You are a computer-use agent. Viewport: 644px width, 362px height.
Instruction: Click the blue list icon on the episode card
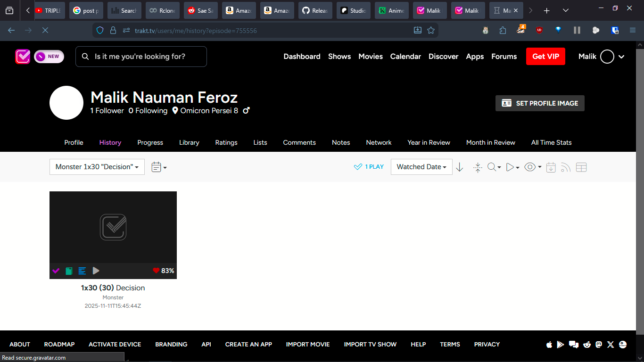click(x=82, y=271)
